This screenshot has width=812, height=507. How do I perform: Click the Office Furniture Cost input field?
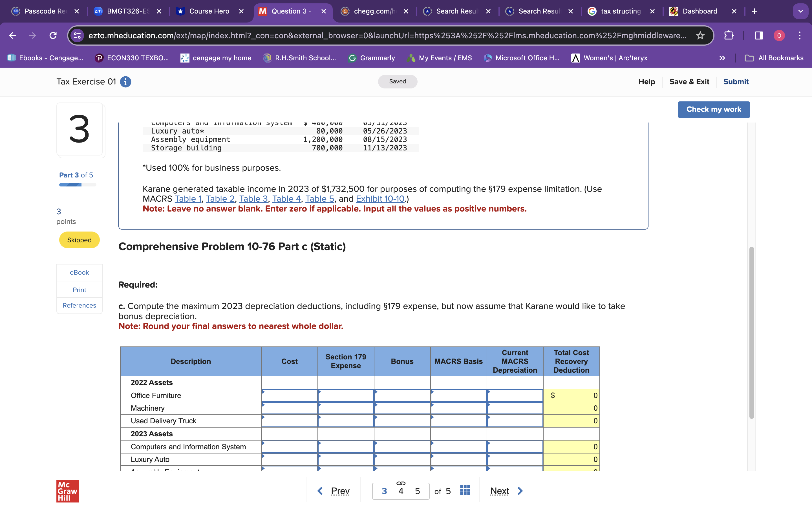(x=289, y=395)
